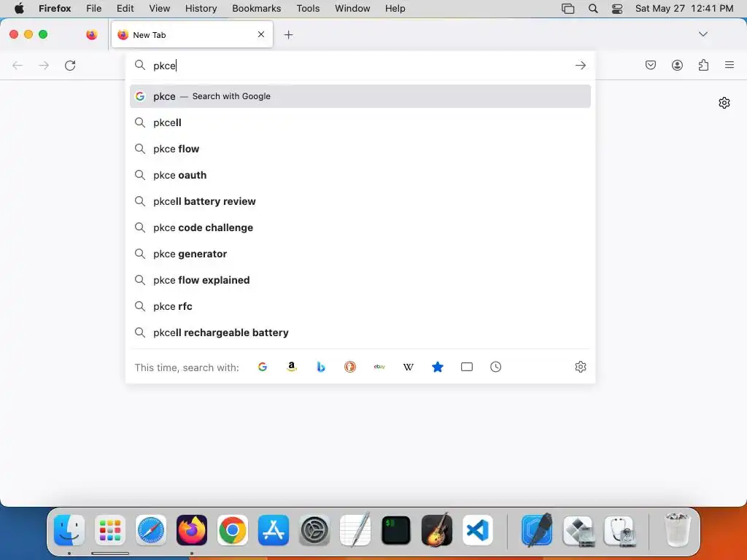Go back to the previous page
This screenshot has width=747, height=560.
(18, 65)
